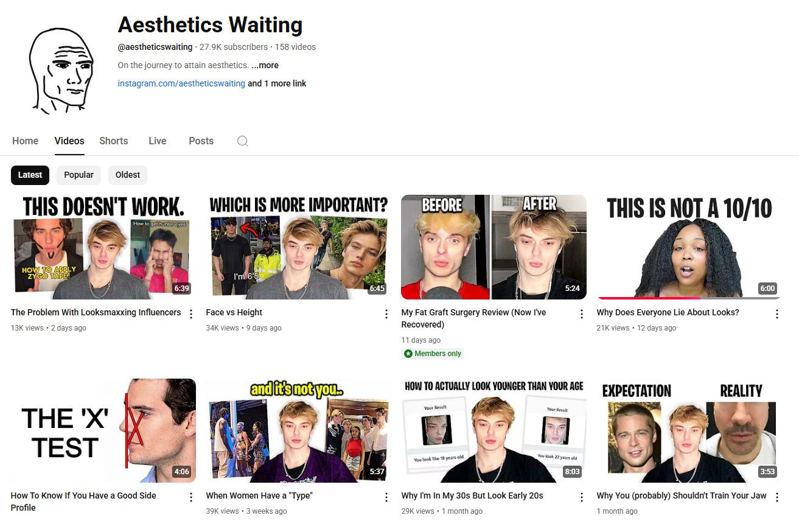Viewport: 799px width, 532px height.
Task: Select the Latest sort chip
Action: tap(30, 175)
